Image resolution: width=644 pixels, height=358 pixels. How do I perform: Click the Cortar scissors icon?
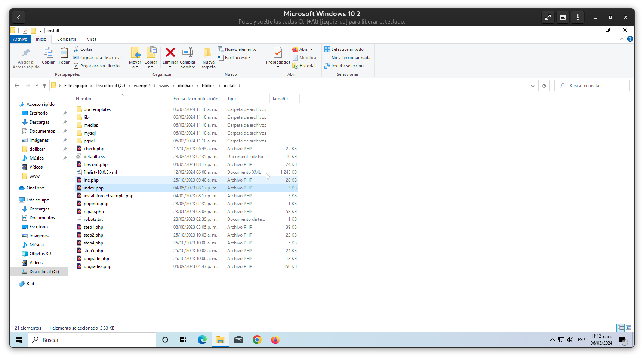click(76, 49)
